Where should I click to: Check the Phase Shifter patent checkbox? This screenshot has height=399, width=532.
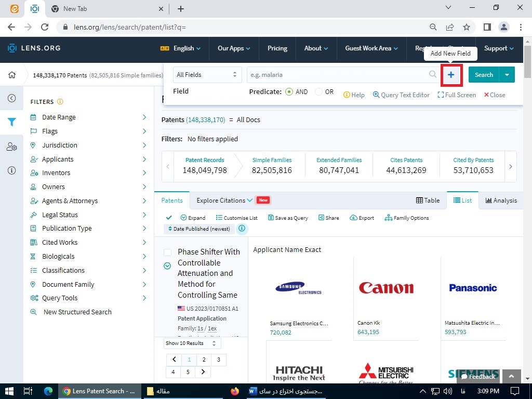click(x=167, y=252)
